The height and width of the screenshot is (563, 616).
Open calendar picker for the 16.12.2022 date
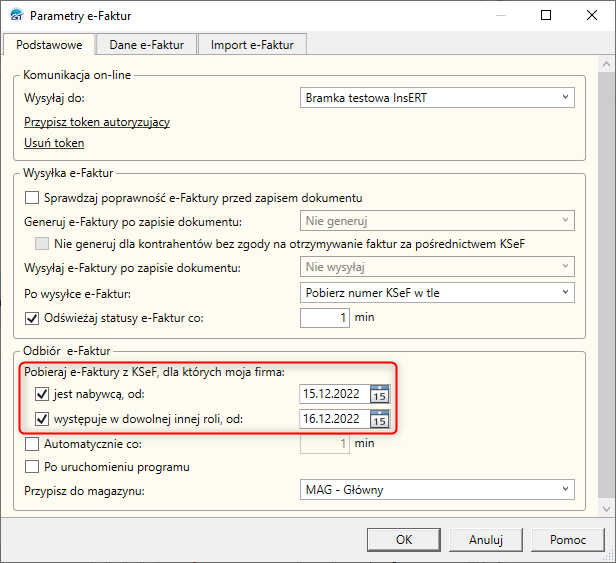click(x=379, y=419)
